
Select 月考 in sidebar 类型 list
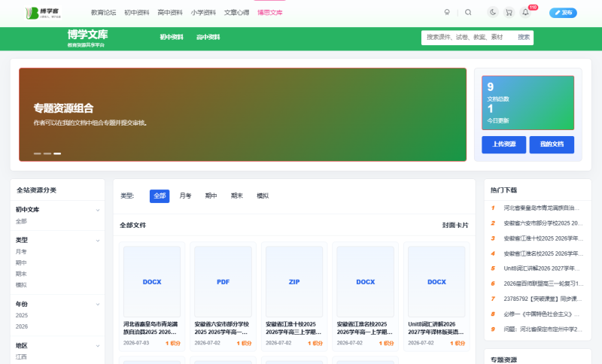(x=21, y=252)
